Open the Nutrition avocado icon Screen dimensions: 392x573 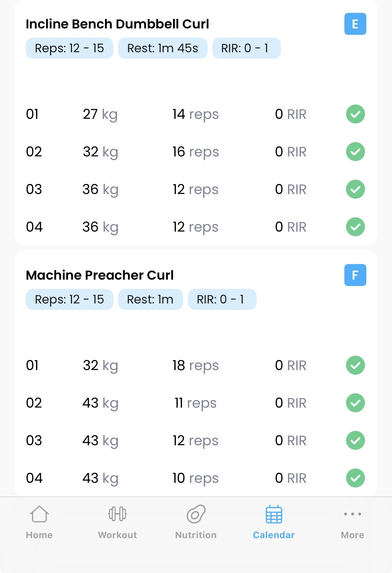click(x=196, y=514)
